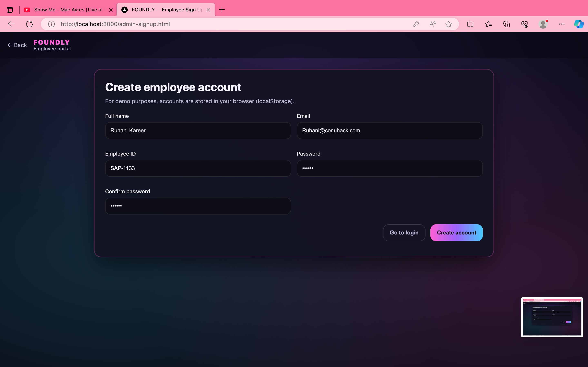588x367 pixels.
Task: Open the Copilot sidebar icon
Action: (x=579, y=24)
